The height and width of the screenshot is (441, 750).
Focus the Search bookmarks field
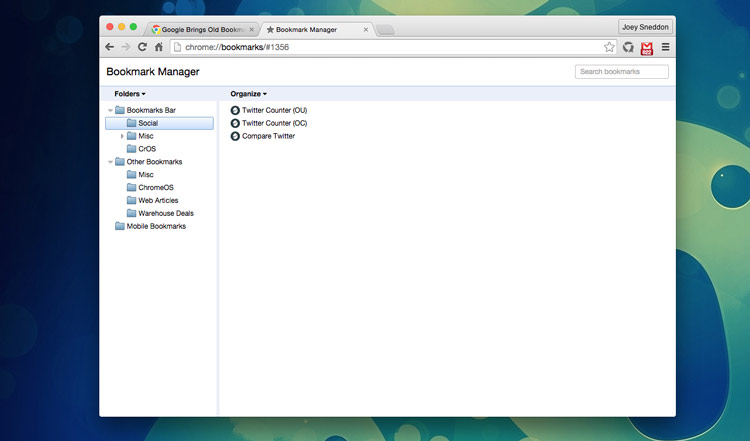point(621,72)
